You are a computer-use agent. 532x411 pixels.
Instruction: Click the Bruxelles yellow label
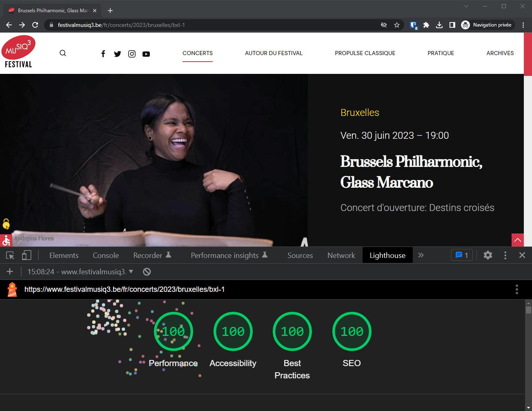tap(360, 113)
